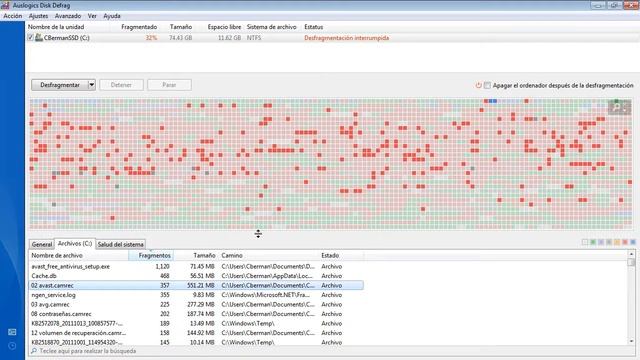Select the KB2518870_20111001 file row

point(196,342)
